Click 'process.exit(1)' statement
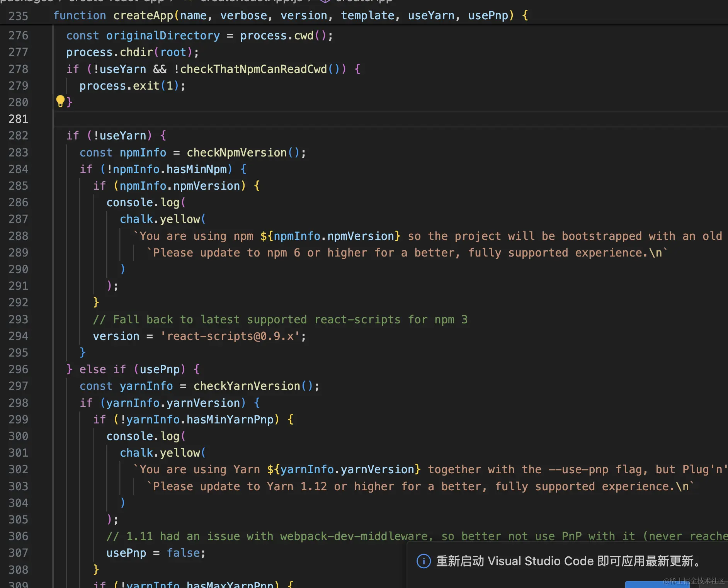This screenshot has height=588, width=728. [132, 86]
